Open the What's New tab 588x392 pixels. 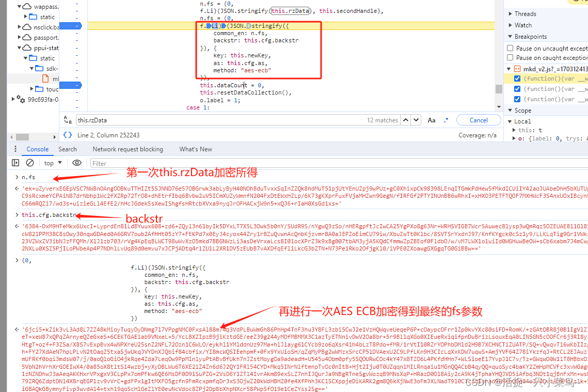tap(196, 149)
